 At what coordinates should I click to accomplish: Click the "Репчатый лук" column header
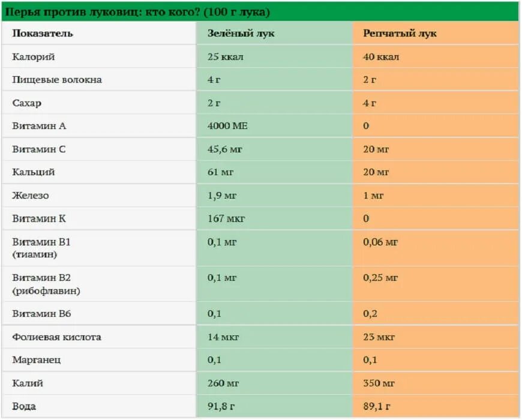click(400, 34)
